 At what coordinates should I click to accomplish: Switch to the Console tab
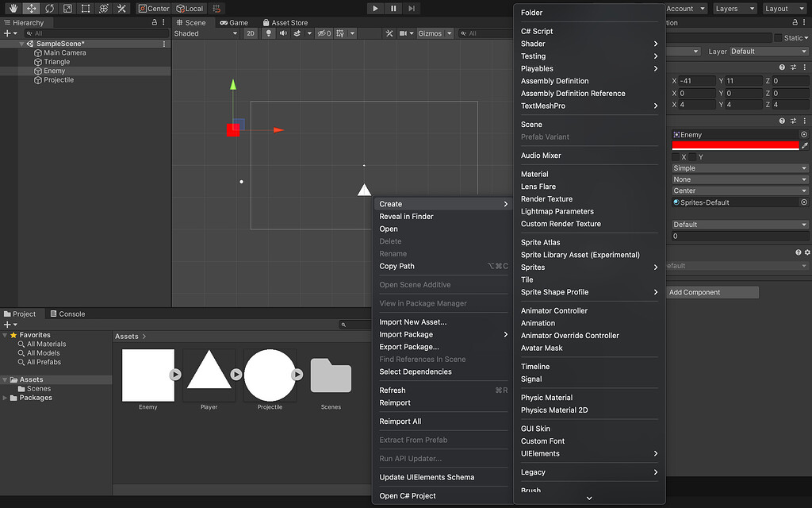tap(71, 314)
